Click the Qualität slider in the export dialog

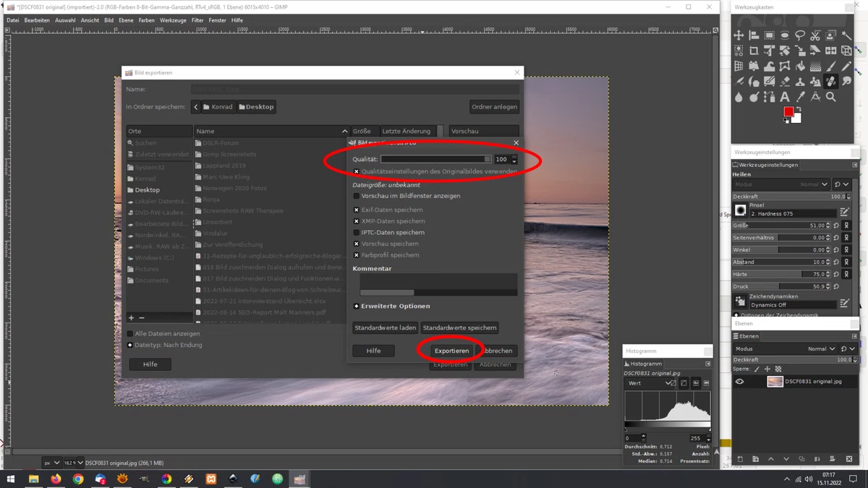pos(436,159)
